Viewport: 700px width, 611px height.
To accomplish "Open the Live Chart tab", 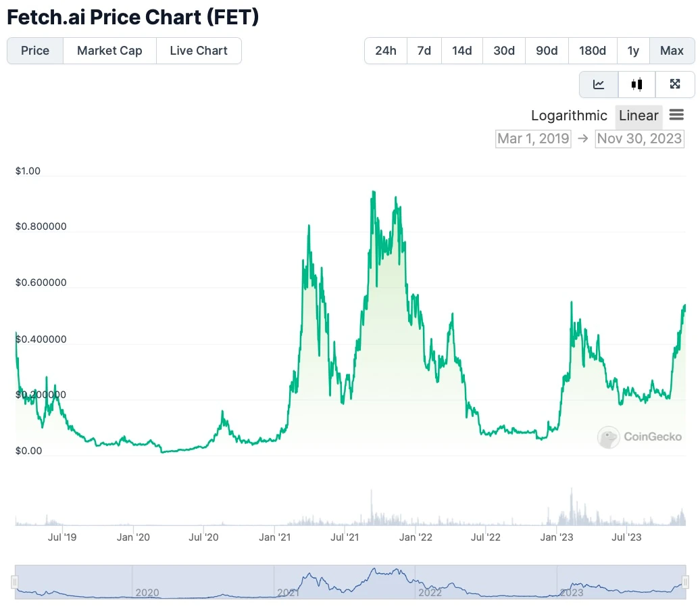I will [199, 51].
